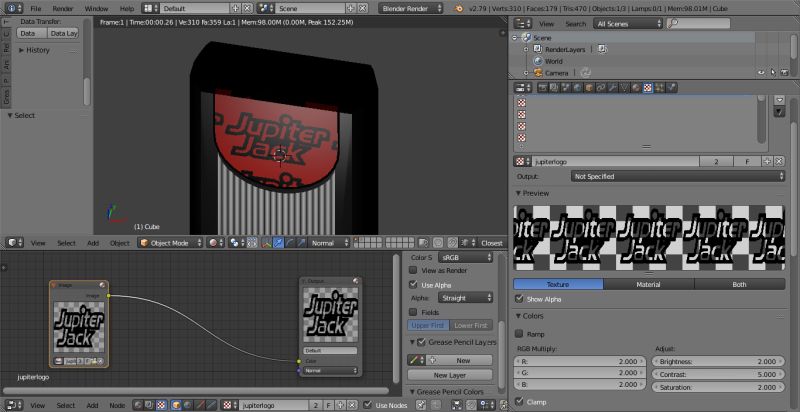Image resolution: width=800 pixels, height=412 pixels.
Task: Click the Data transfer button
Action: click(x=32, y=33)
